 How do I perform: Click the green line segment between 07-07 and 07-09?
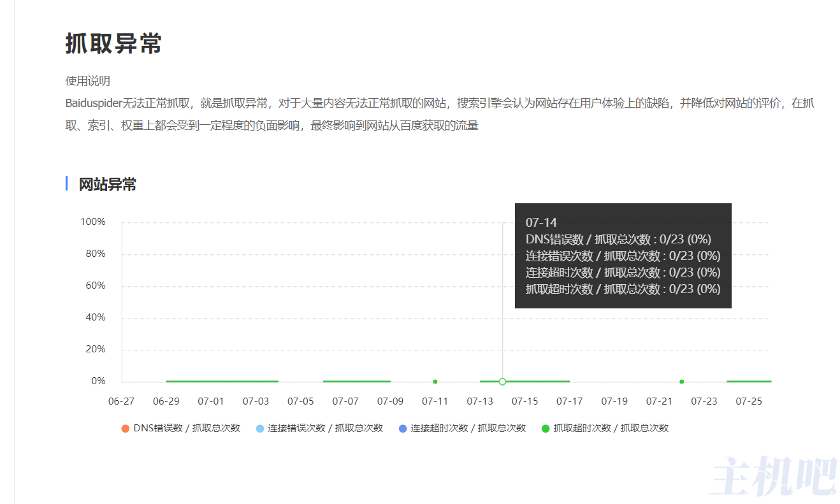pyautogui.click(x=357, y=382)
